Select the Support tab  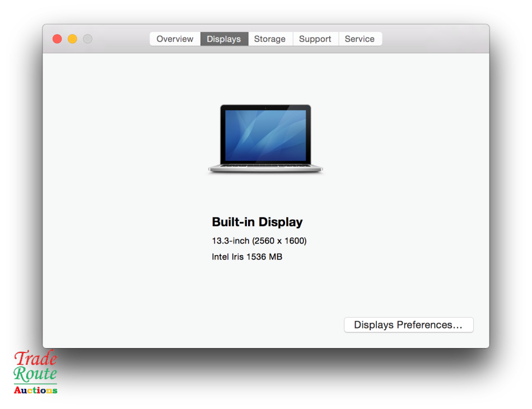click(315, 39)
